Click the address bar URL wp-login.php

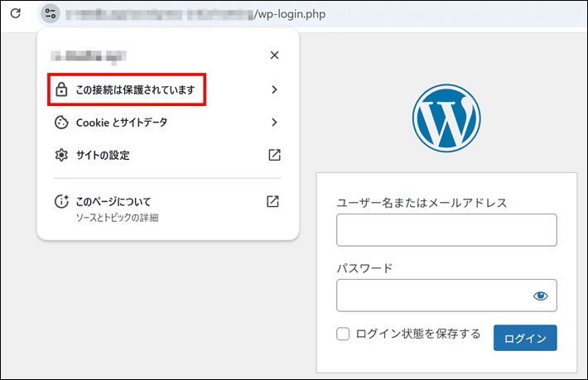coord(290,14)
